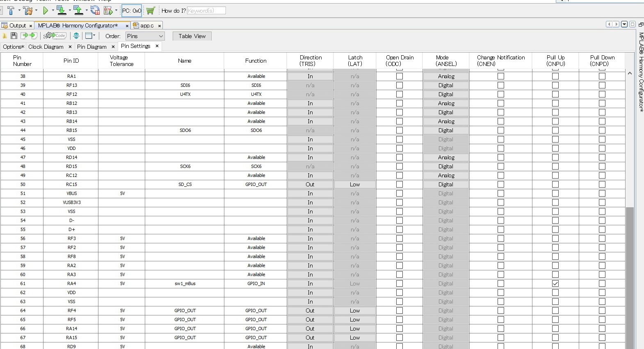The height and width of the screenshot is (349, 644).
Task: Click the Read Device Memory upload icon
Action: 78,11
